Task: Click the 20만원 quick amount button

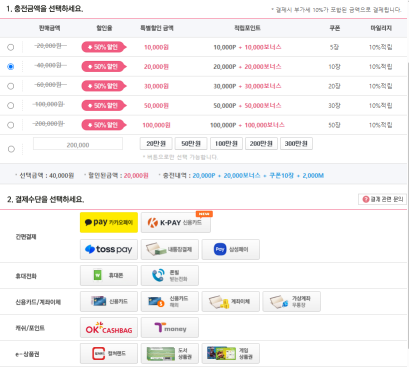Action: [156, 144]
